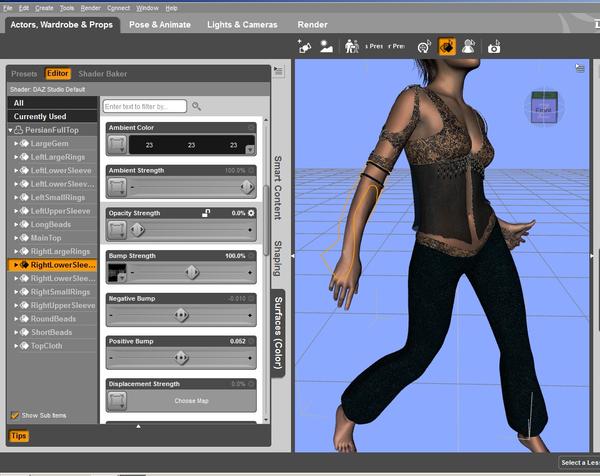Click the person figure toolbar icon
The width and height of the screenshot is (600, 476).
pos(468,47)
